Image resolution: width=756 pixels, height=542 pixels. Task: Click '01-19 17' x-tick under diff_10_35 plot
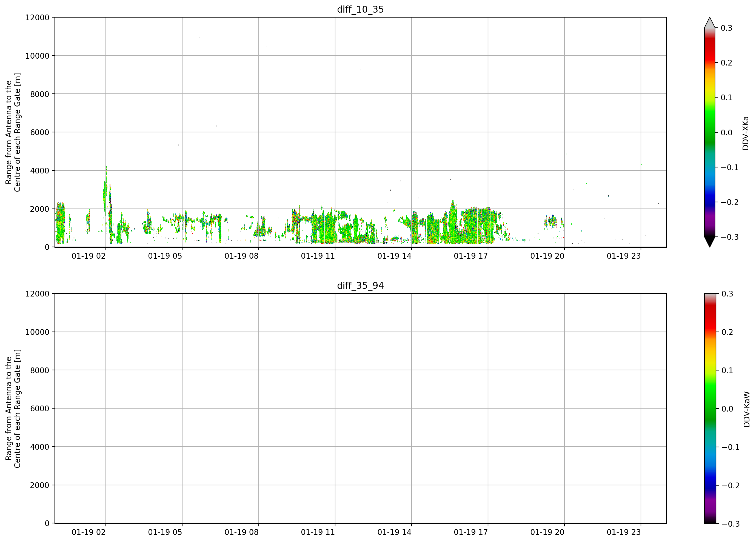(471, 256)
